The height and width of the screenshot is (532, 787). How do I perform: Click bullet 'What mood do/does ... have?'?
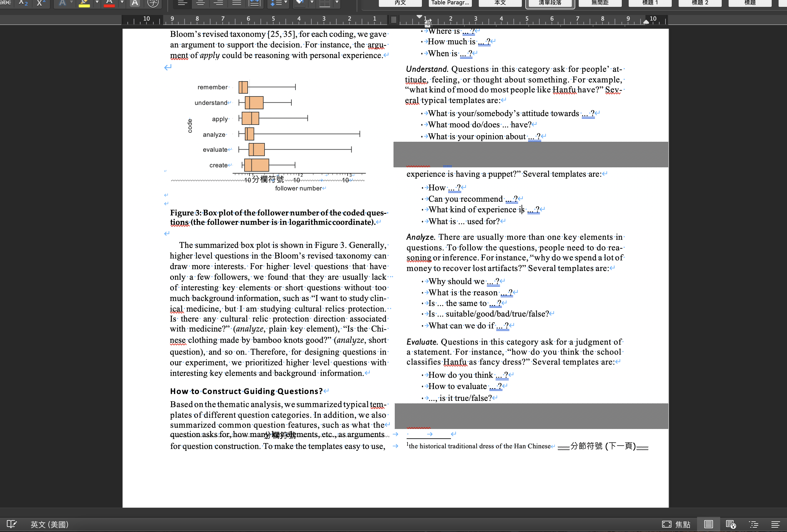click(479, 125)
